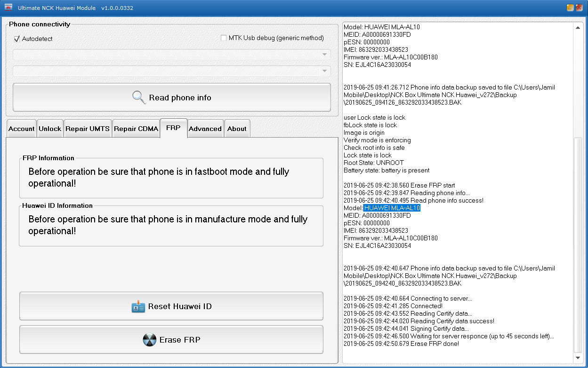Click the 'Battery state: battery is present' line
588x368 pixels.
tap(387, 170)
